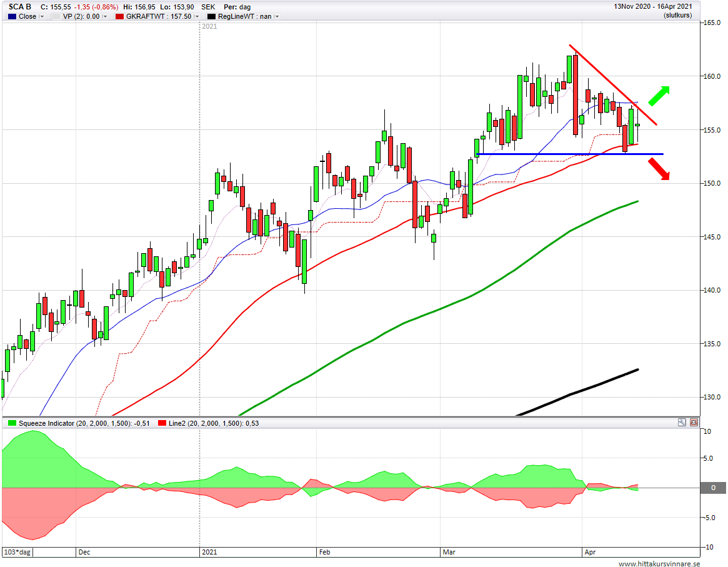This screenshot has width=728, height=567.
Task: Click the SCA B ticker name
Action: (x=20, y=7)
